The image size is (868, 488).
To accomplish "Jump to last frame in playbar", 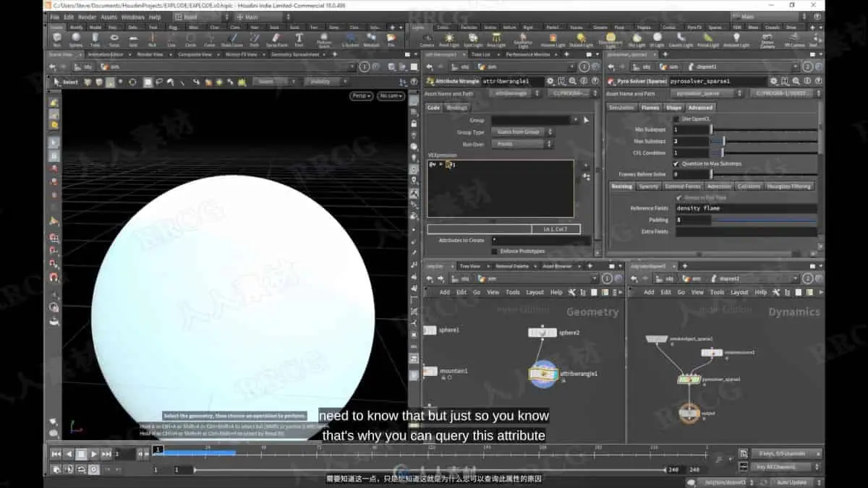I will [107, 454].
